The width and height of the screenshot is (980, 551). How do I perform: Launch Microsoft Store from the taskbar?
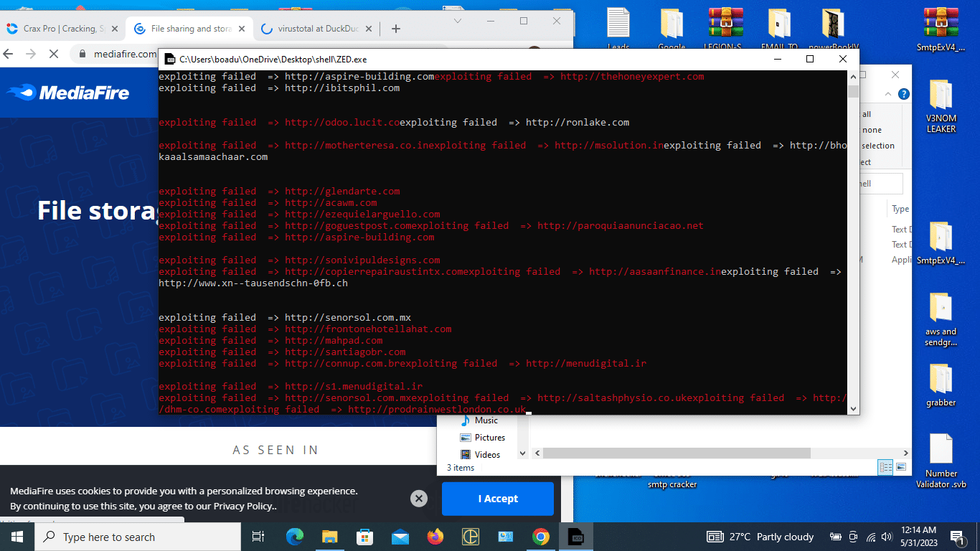pyautogui.click(x=365, y=536)
